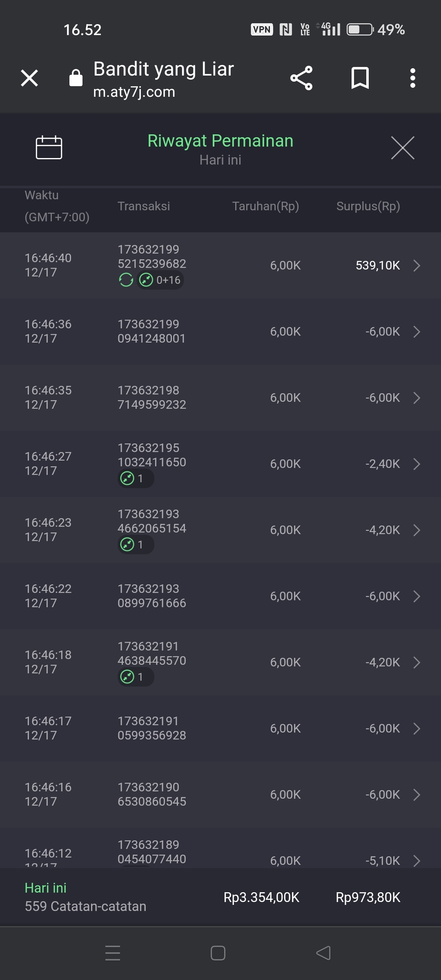The image size is (441, 980).
Task: Close the Riwayat Permainan panel
Action: (403, 148)
